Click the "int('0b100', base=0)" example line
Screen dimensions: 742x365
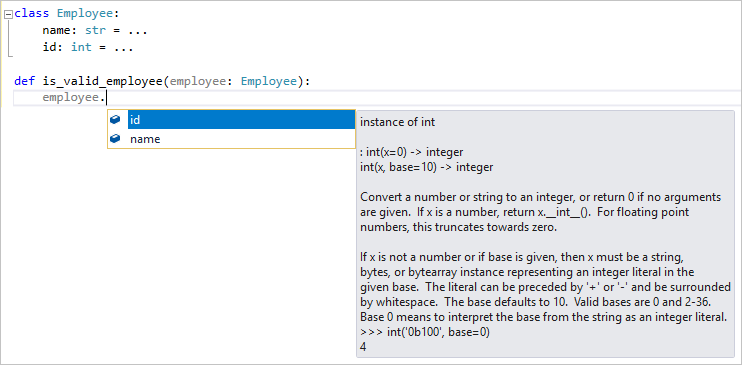pos(424,333)
